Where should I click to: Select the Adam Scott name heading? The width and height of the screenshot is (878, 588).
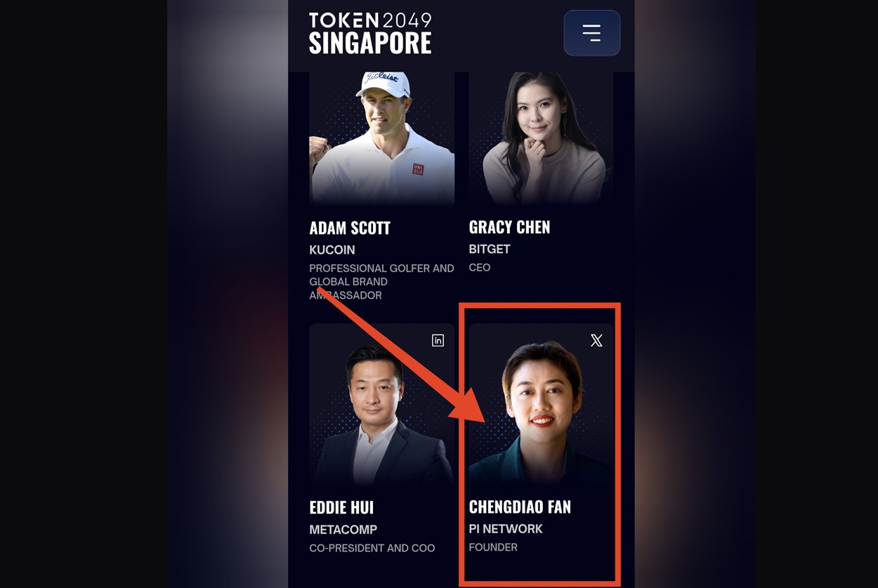click(350, 228)
